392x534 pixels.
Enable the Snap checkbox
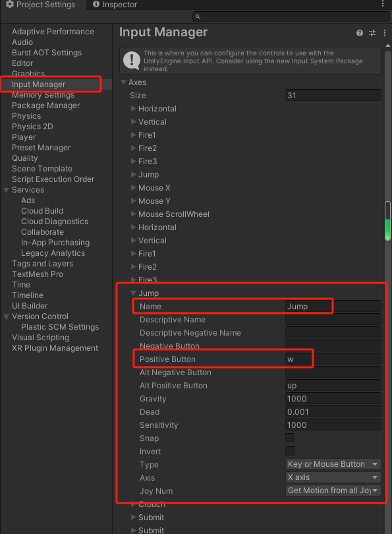(x=290, y=438)
